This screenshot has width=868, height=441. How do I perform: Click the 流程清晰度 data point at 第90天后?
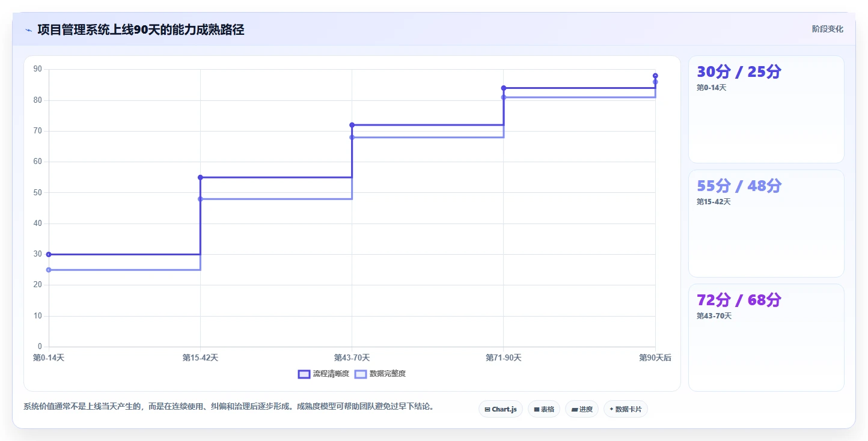click(x=655, y=76)
